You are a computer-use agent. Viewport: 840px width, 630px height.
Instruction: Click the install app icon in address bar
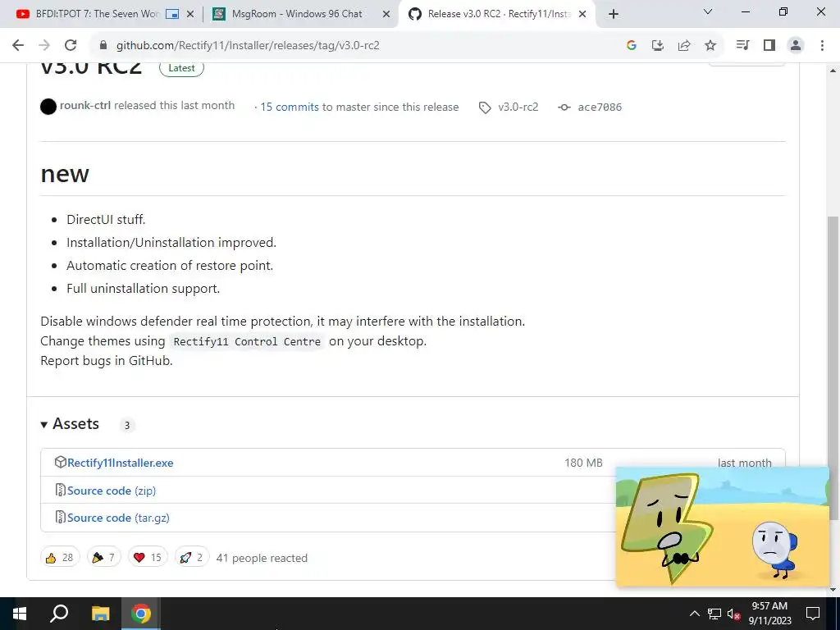click(x=658, y=46)
